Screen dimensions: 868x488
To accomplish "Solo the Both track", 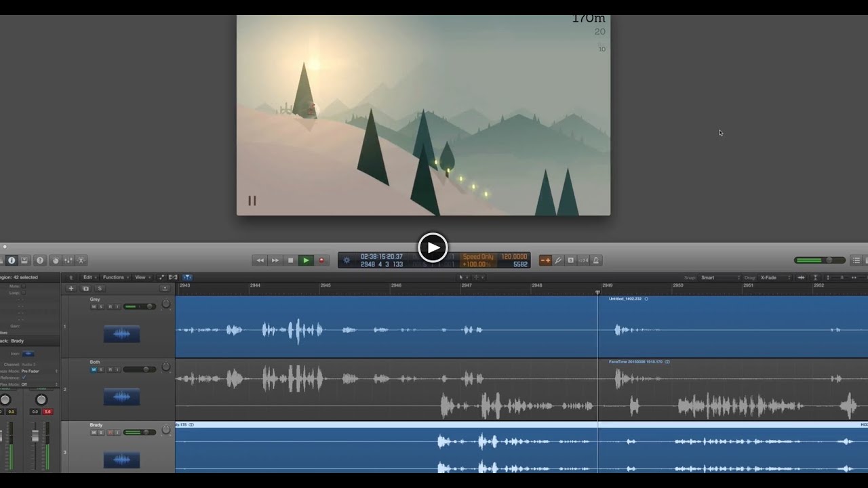I will pos(101,370).
